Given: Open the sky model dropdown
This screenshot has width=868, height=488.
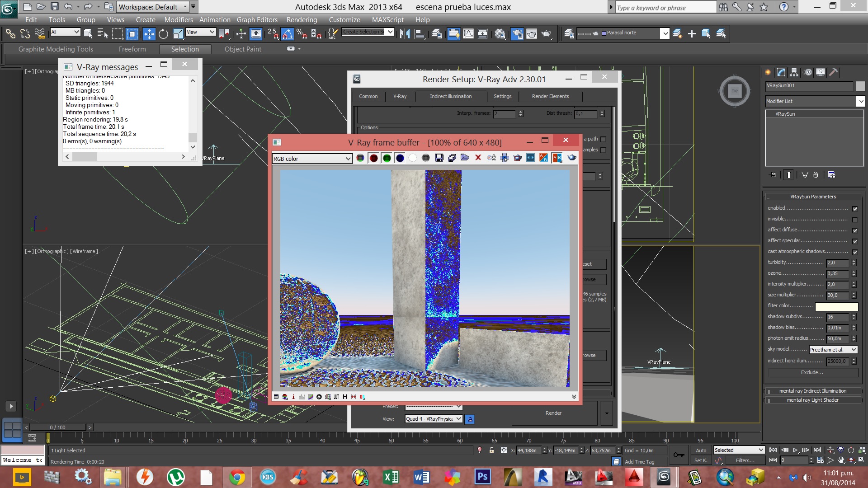Looking at the screenshot, I should 833,350.
